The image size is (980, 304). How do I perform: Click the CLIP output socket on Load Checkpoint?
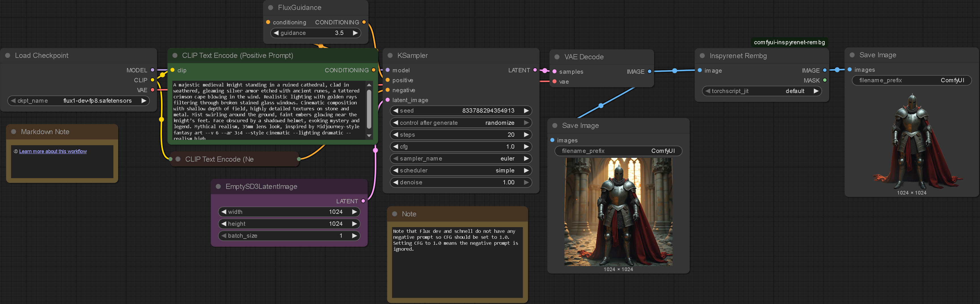click(153, 80)
